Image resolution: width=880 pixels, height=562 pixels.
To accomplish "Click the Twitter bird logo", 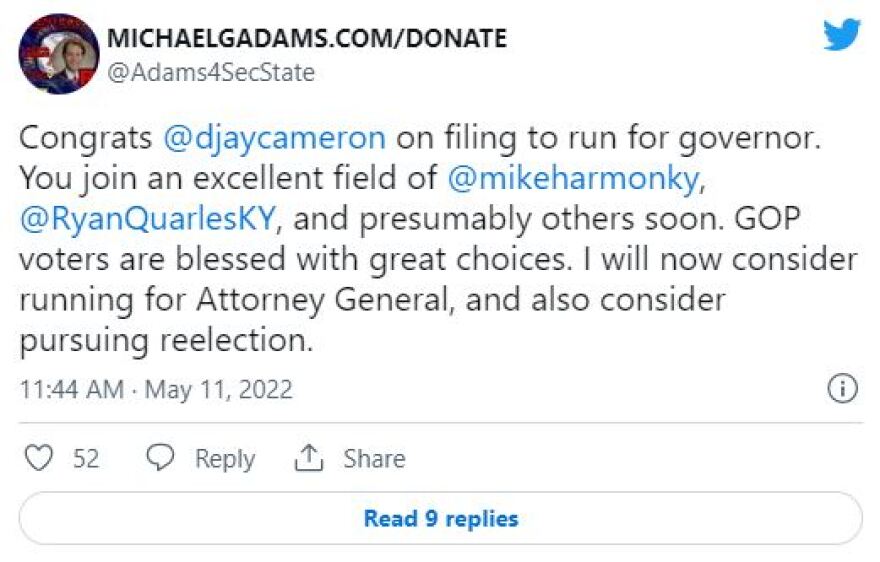I will [841, 36].
